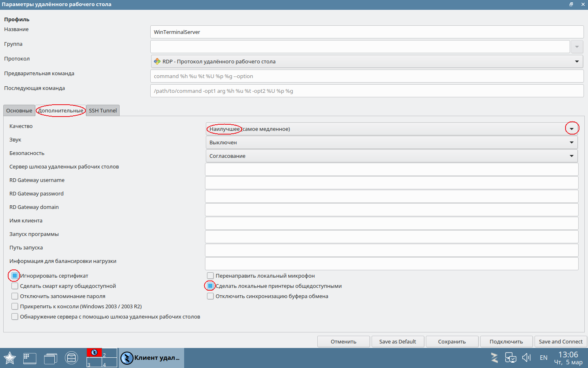The height and width of the screenshot is (368, 588).
Task: Open window list taskbar icon
Action: [51, 358]
